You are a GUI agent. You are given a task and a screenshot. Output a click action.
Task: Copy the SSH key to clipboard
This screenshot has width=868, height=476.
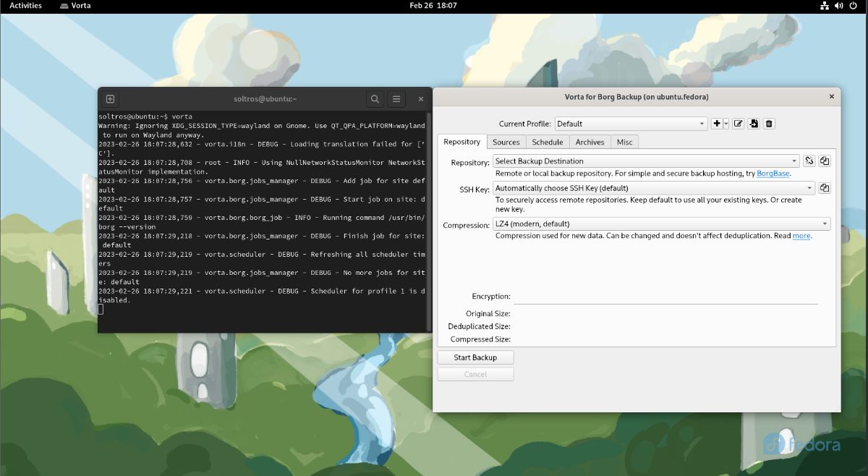pyautogui.click(x=825, y=188)
